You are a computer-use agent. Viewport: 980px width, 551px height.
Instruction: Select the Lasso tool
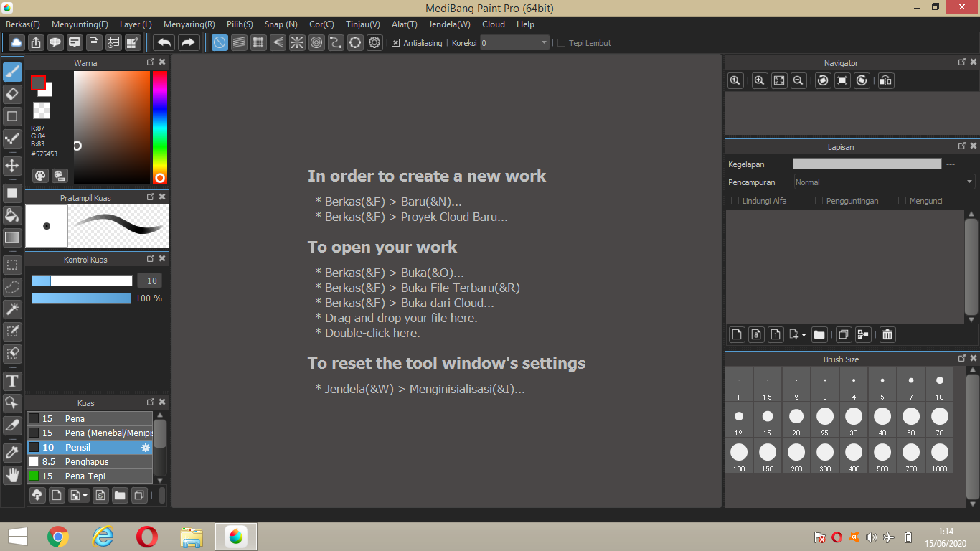click(12, 288)
